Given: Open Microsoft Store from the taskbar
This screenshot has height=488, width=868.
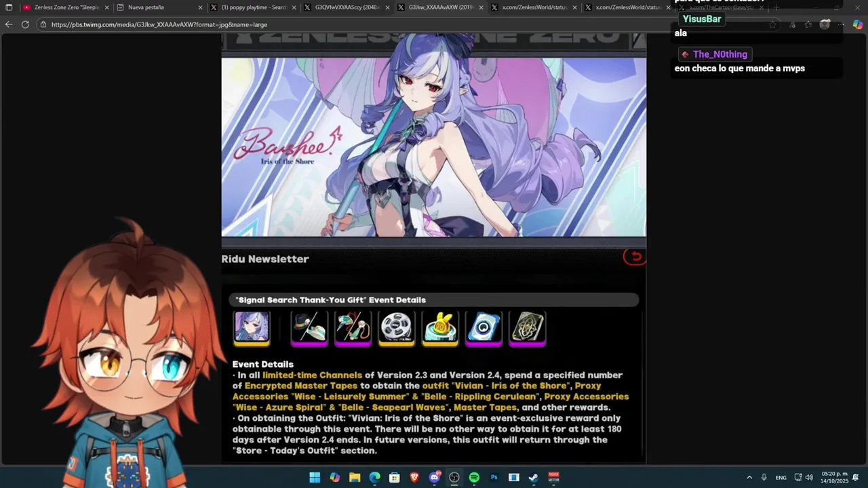Looking at the screenshot, I should coord(394,478).
